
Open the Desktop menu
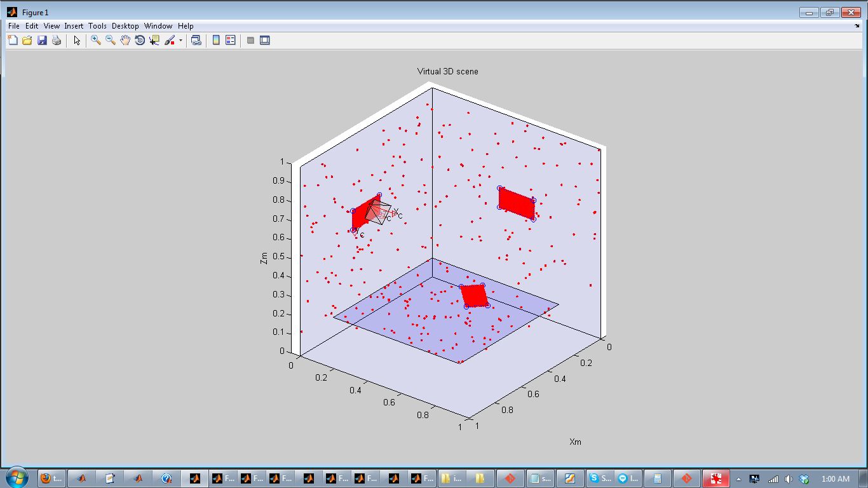[x=125, y=26]
